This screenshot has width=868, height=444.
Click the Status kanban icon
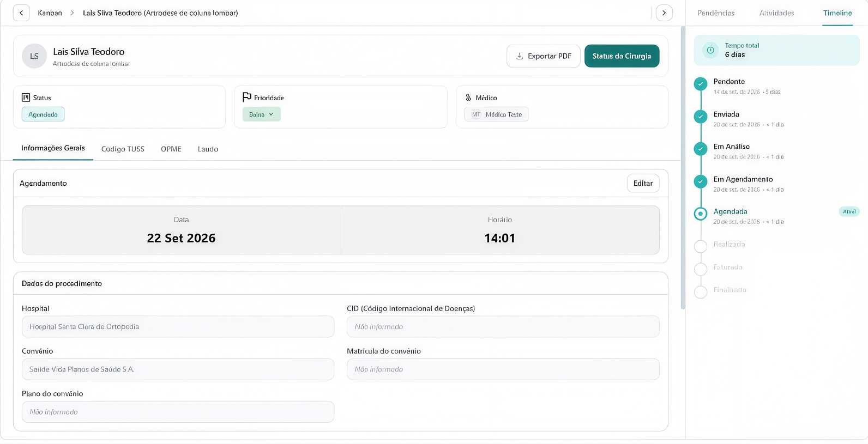point(26,98)
